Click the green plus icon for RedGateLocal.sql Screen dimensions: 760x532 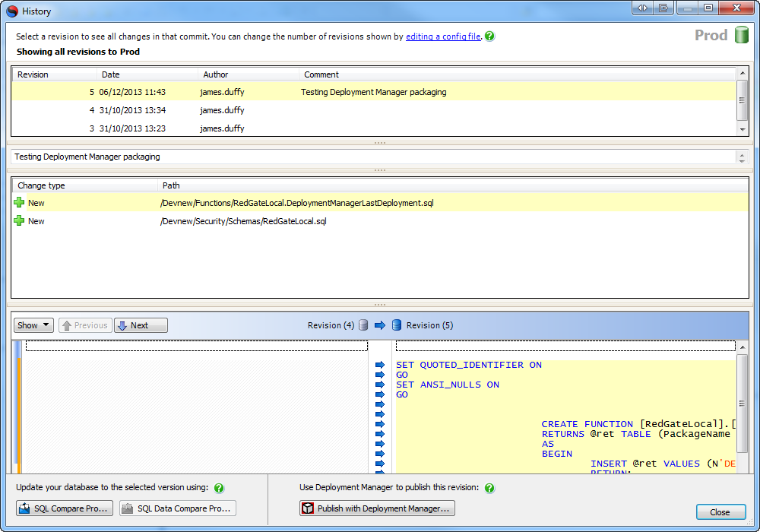point(19,221)
